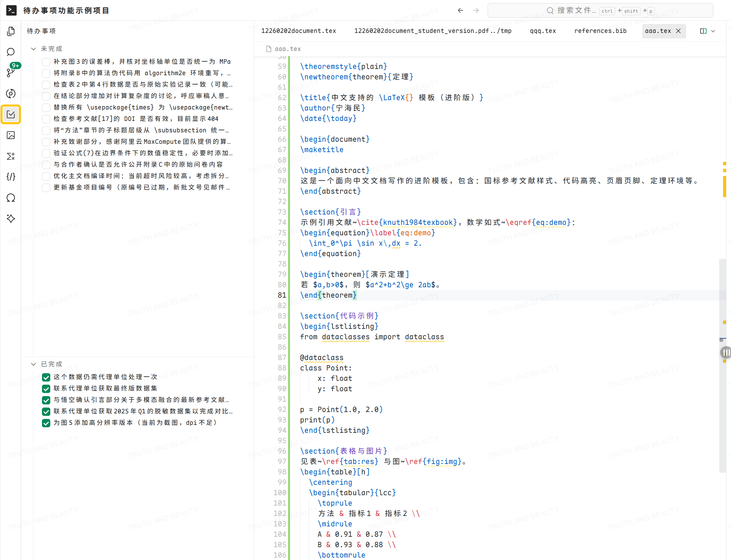This screenshot has width=731, height=560.
Task: Uncheck the completed task 联系代理单位获取最终版数据集
Action: click(46, 388)
